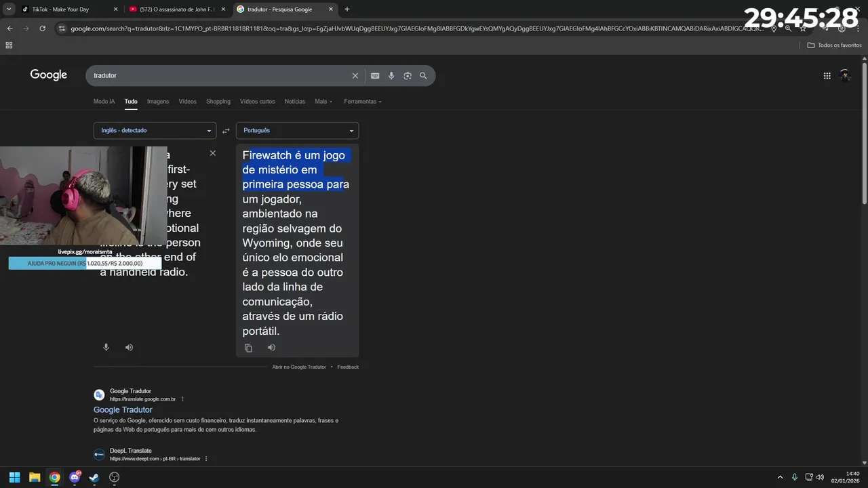Open the volume control in system tray

pyautogui.click(x=820, y=477)
